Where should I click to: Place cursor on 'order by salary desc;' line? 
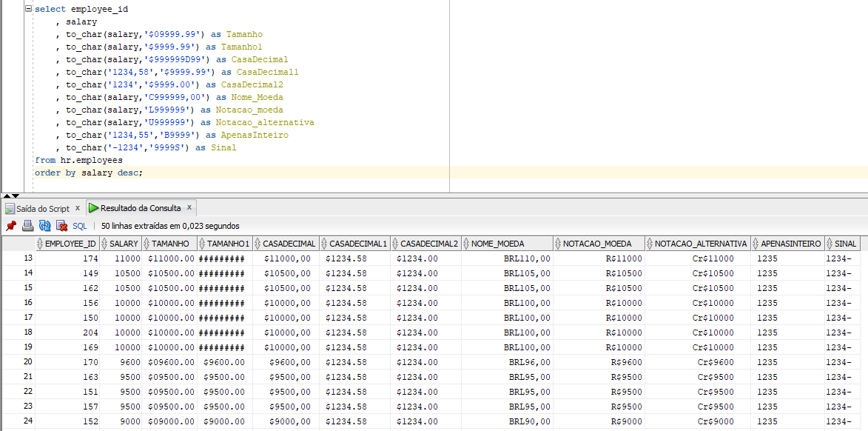click(89, 173)
